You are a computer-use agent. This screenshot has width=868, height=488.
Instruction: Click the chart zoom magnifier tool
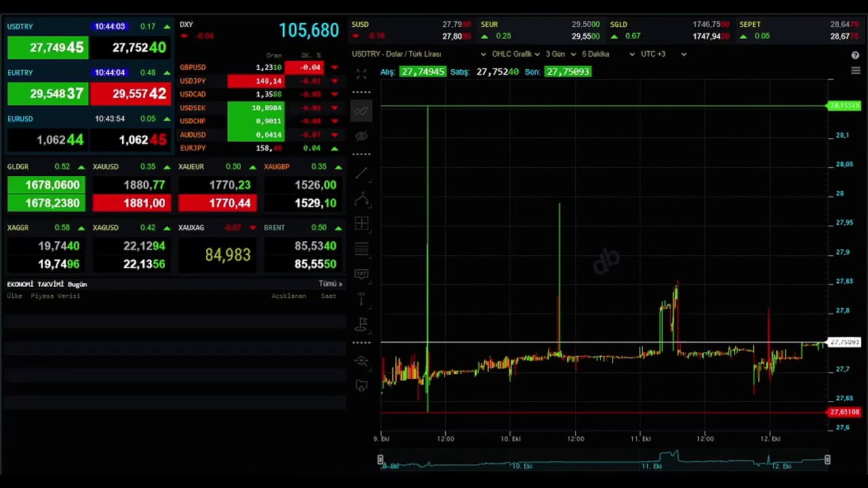[361, 361]
